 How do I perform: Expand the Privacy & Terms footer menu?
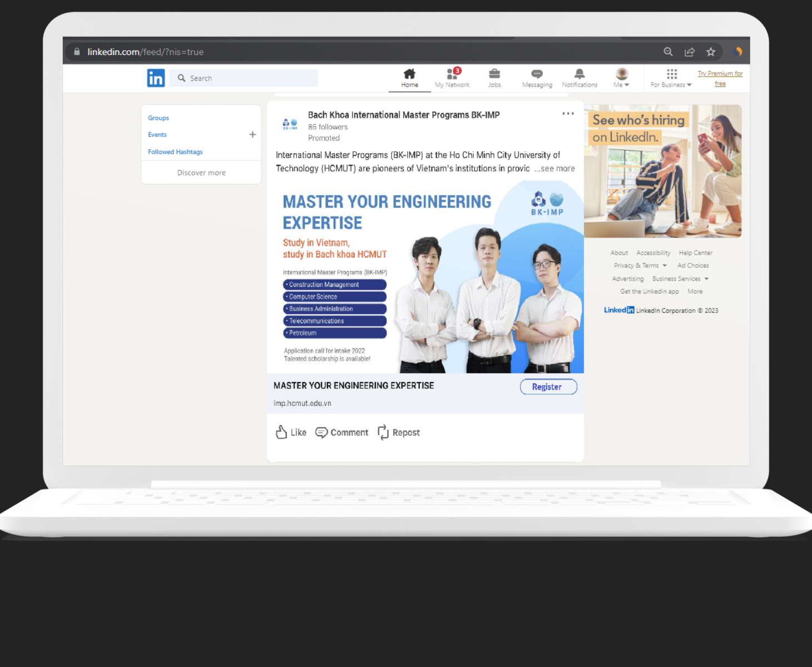(640, 266)
